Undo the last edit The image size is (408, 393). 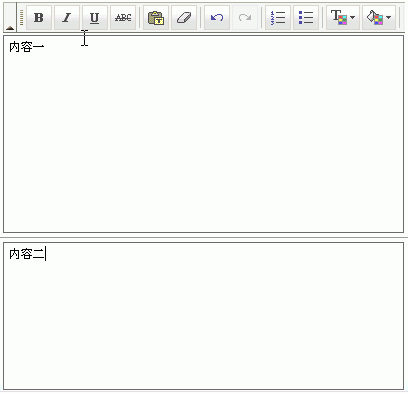(217, 17)
